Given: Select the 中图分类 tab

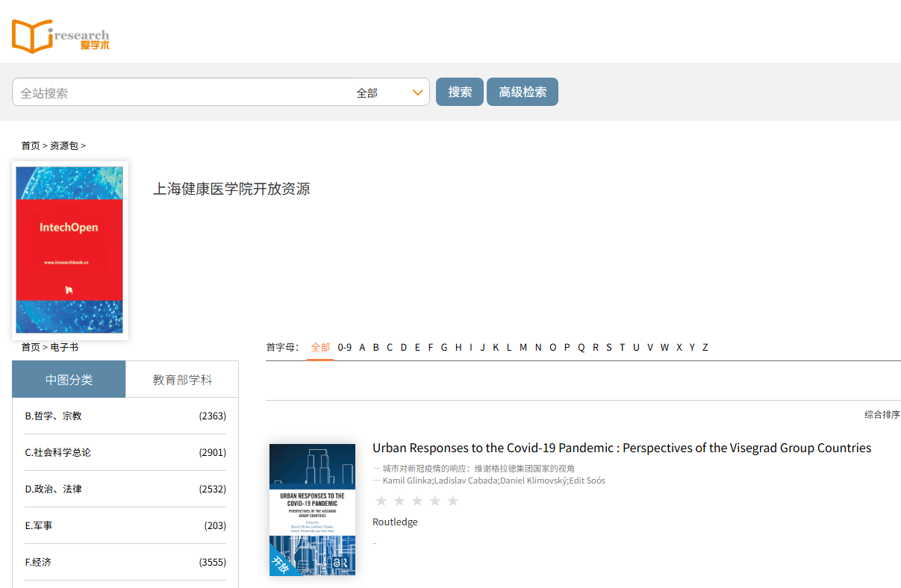Looking at the screenshot, I should (69, 380).
